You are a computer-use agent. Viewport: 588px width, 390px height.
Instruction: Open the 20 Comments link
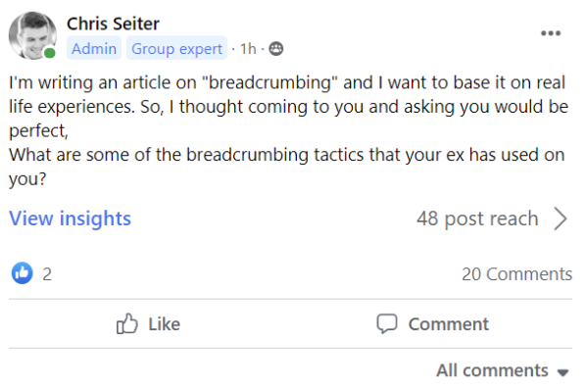(516, 274)
